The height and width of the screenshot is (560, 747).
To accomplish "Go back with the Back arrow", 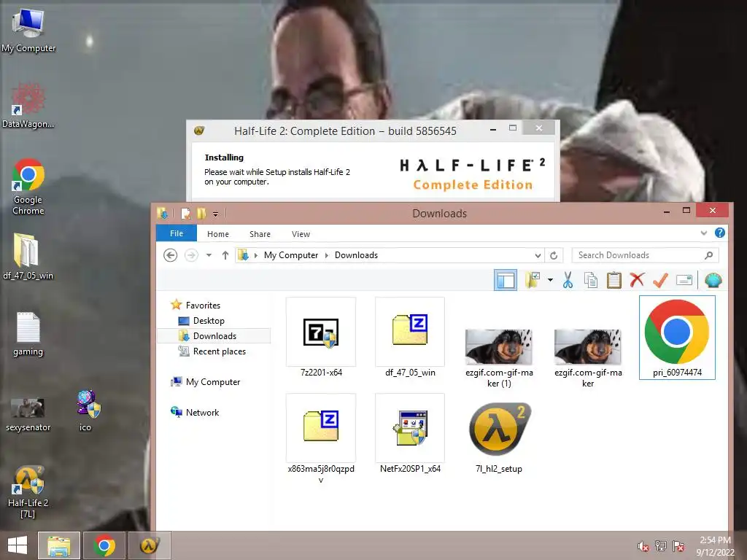I will pos(170,255).
